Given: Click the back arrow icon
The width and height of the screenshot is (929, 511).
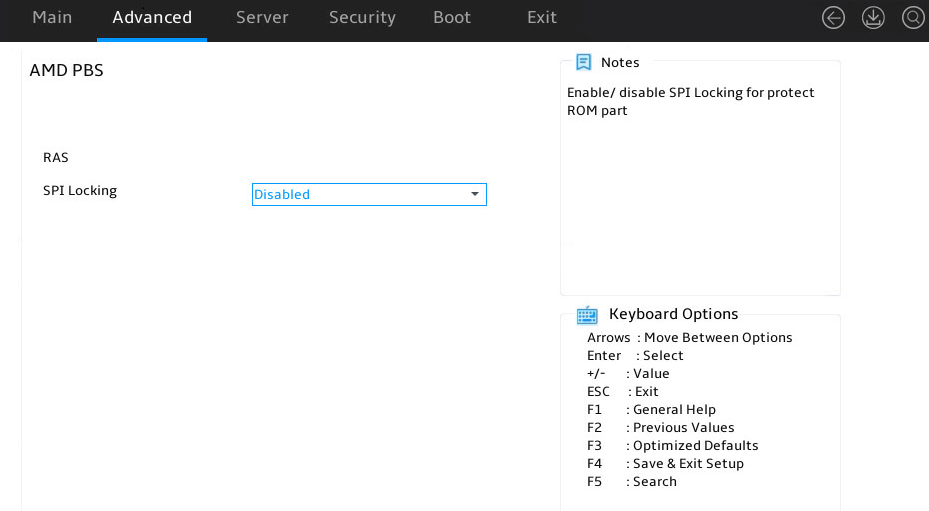Looking at the screenshot, I should 833,18.
